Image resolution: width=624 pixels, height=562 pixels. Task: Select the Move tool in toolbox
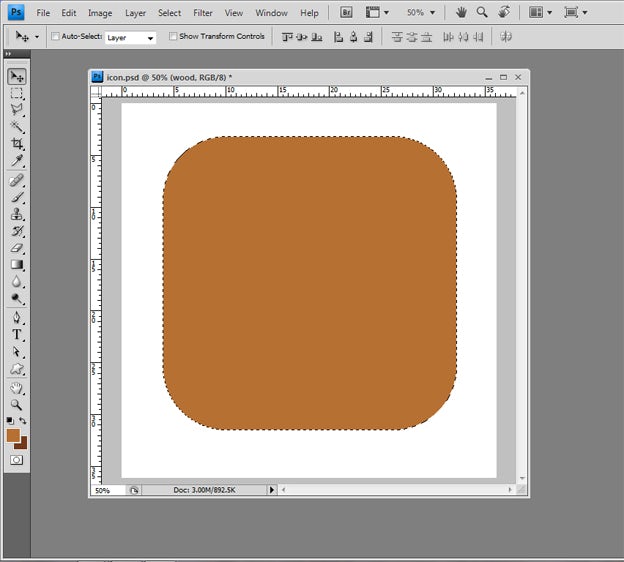pos(17,76)
